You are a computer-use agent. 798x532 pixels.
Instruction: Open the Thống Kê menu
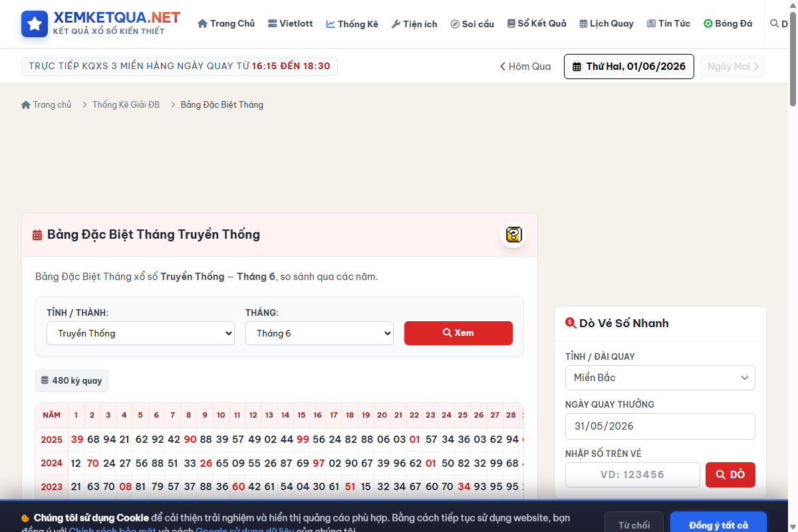352,24
